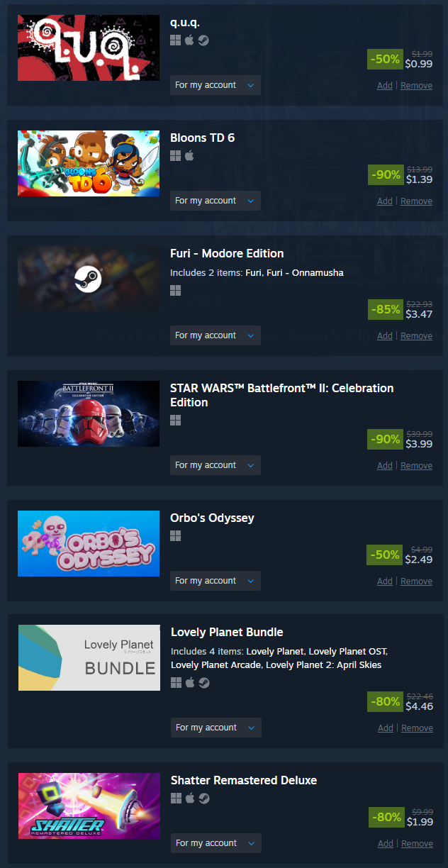
Task: Remove Bloons TD 6 from the cart
Action: [416, 201]
